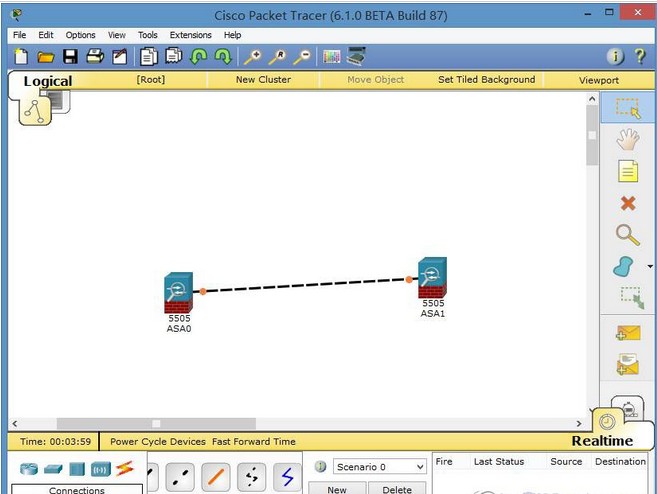Select the Inspect magnifier tool

tap(628, 235)
